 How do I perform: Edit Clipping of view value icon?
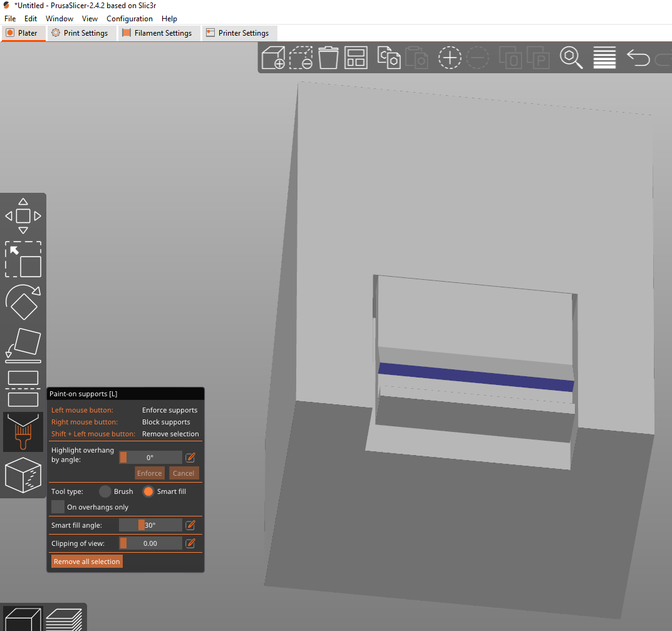click(x=190, y=543)
